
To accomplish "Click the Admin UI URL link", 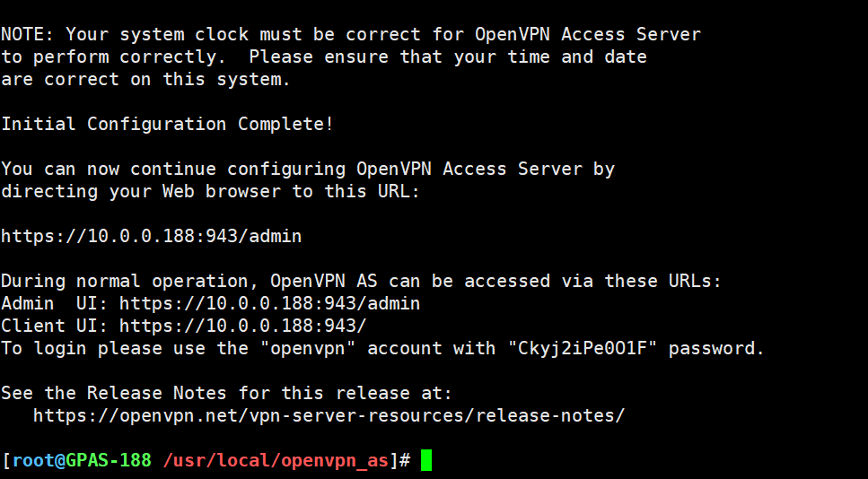I will click(x=269, y=304).
